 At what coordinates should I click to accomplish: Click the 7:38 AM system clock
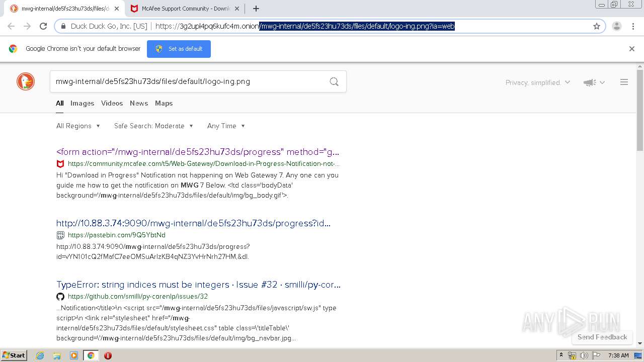tap(618, 355)
